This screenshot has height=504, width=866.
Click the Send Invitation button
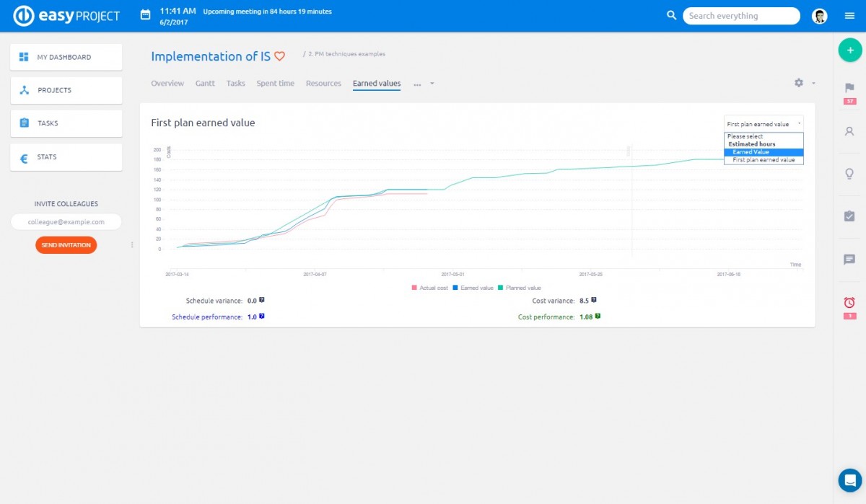coord(66,245)
